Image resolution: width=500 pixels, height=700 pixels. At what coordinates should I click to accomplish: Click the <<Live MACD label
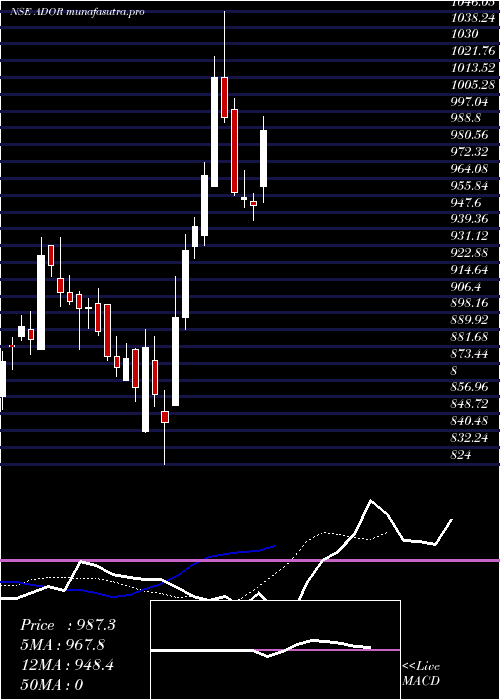coord(421,674)
